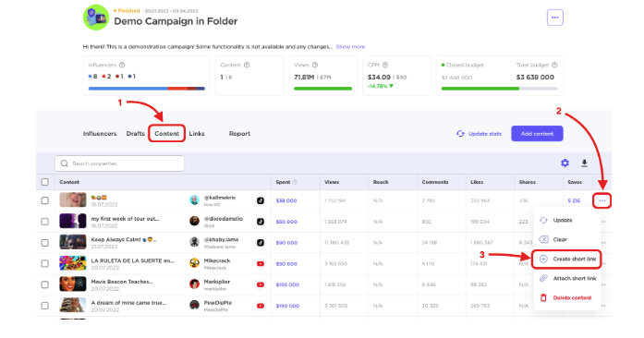The height and width of the screenshot is (338, 644).
Task: Check the box for the @kallmekris row
Action: (x=45, y=200)
